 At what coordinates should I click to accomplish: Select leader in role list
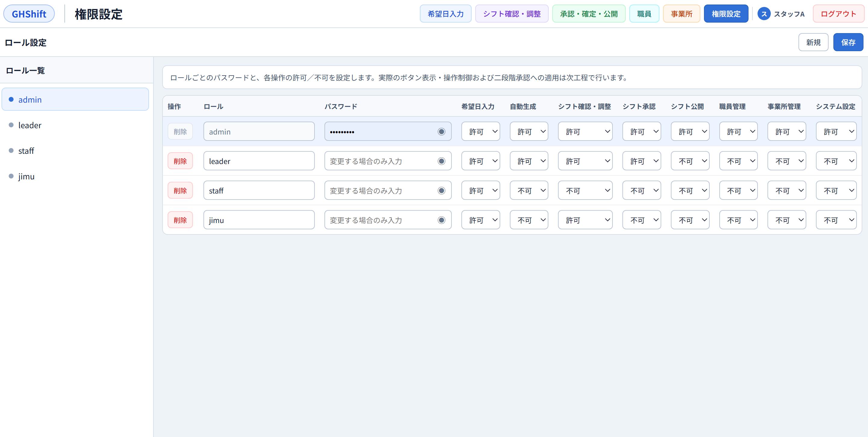tap(75, 125)
